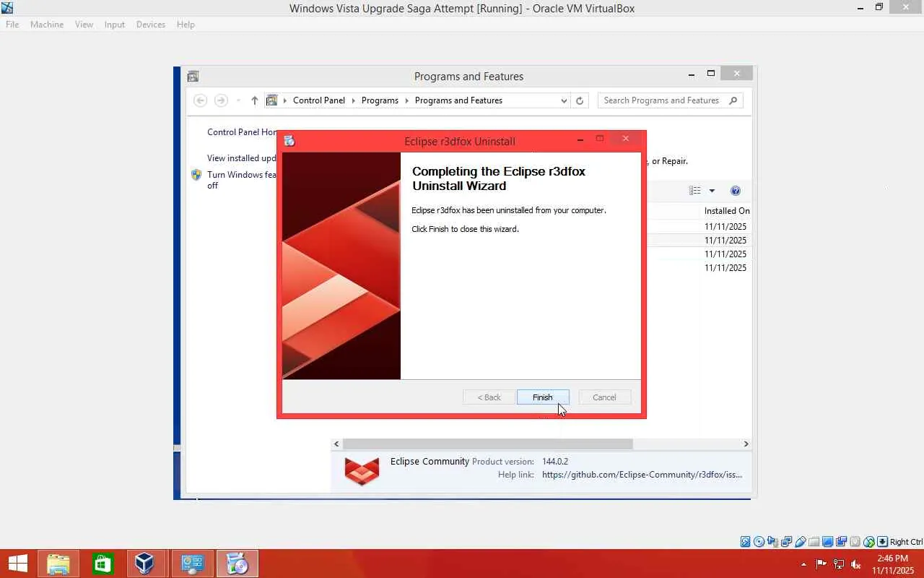The width and height of the screenshot is (924, 578).
Task: Click the Programs breadcrumb
Action: pos(380,100)
